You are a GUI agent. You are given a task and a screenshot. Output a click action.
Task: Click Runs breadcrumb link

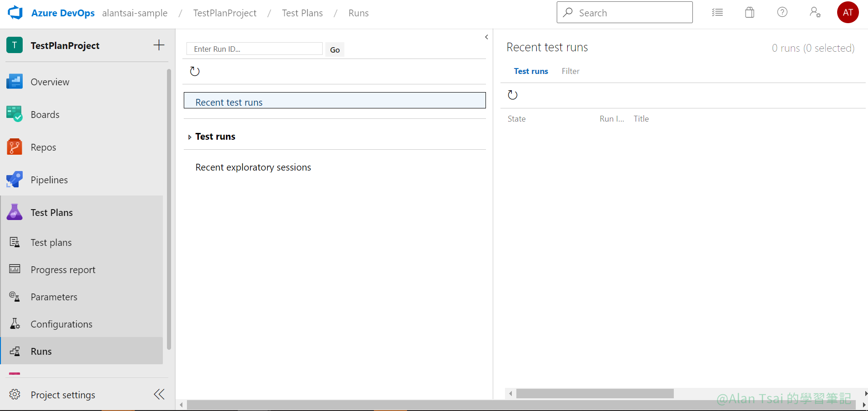[x=358, y=13]
